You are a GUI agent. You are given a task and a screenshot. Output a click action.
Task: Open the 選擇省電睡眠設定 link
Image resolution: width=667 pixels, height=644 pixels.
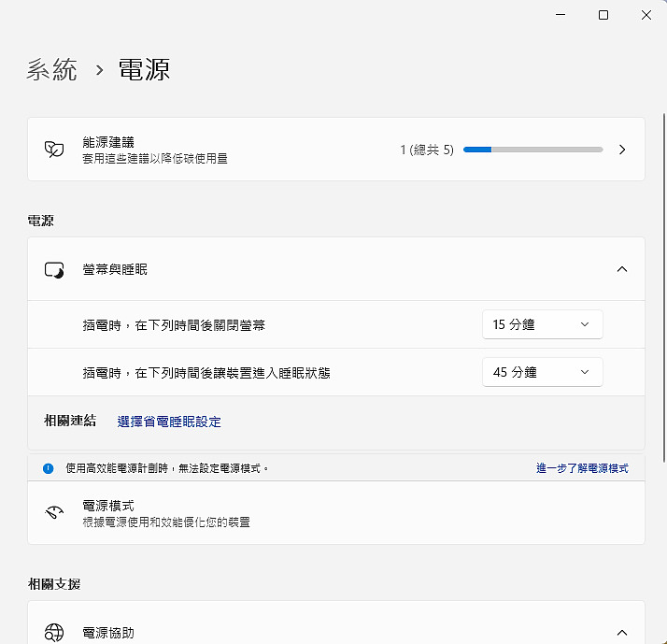pos(169,422)
